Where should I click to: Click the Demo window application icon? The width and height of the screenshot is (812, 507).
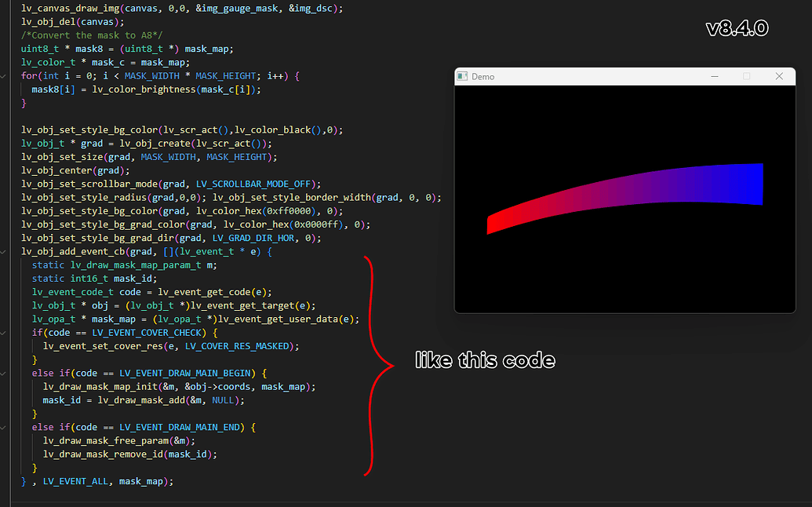463,77
